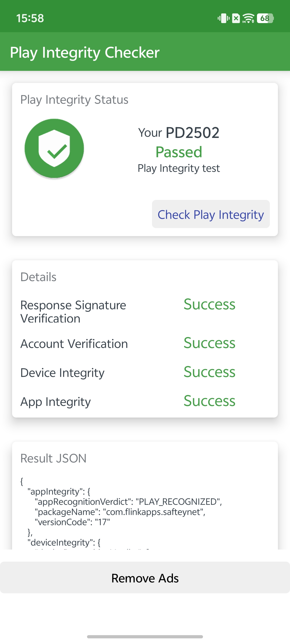Screen dimensions: 290x644
Task: Tap the battery level indicator
Action: (x=265, y=18)
